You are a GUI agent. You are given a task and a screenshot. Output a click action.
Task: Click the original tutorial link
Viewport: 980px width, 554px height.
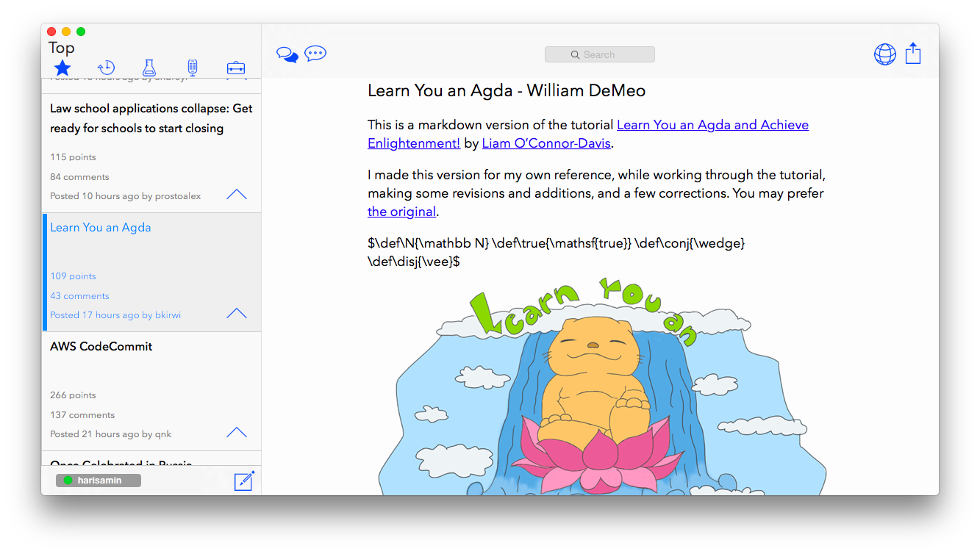tap(401, 211)
